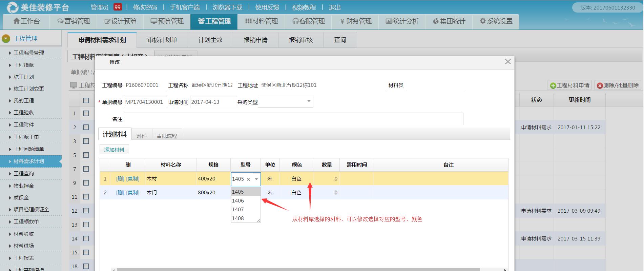Click the grid icon of 材料管理
Image resolution: width=644 pixels, height=271 pixels.
[248, 21]
